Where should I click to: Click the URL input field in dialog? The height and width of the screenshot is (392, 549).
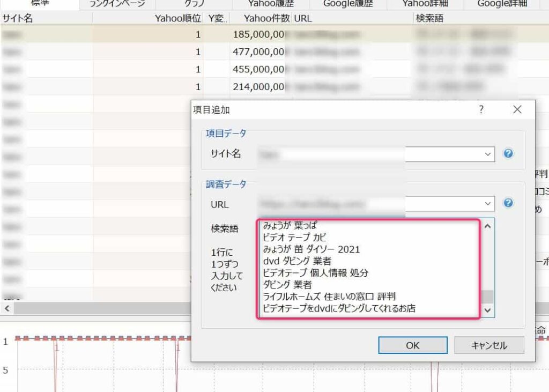pos(376,204)
